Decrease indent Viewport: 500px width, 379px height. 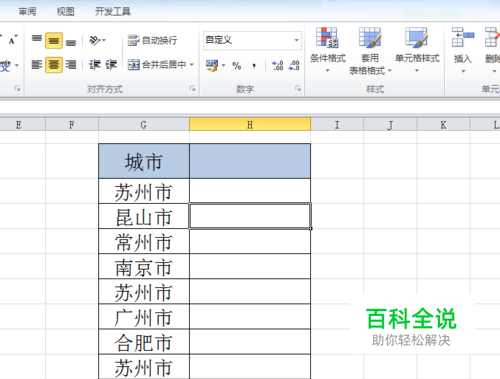click(95, 64)
